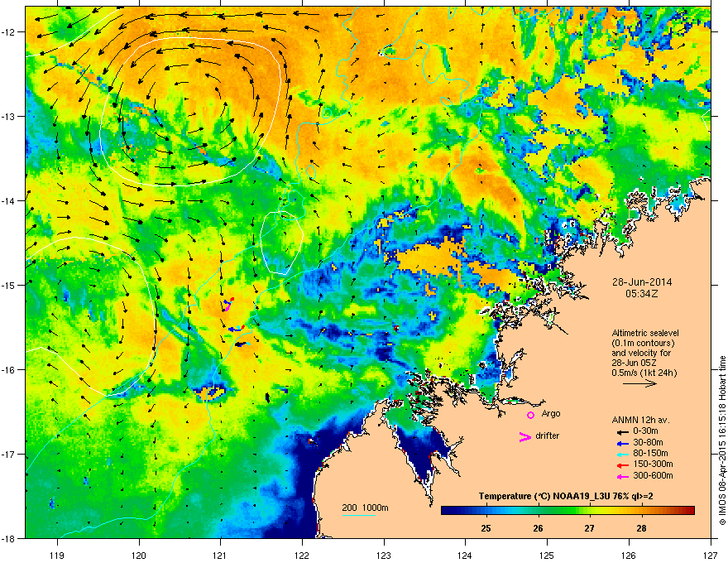Click the colorbar tick label 25
This screenshot has height=563, width=728.
(x=486, y=528)
